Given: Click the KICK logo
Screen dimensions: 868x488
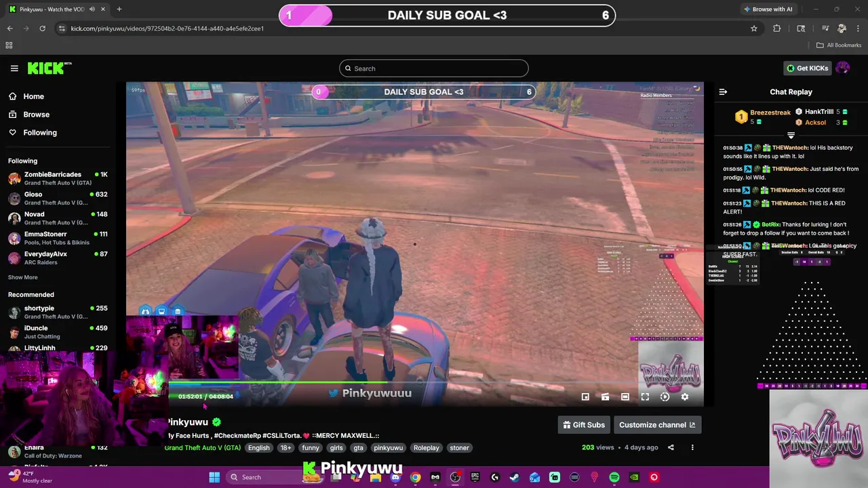Looking at the screenshot, I should point(49,68).
